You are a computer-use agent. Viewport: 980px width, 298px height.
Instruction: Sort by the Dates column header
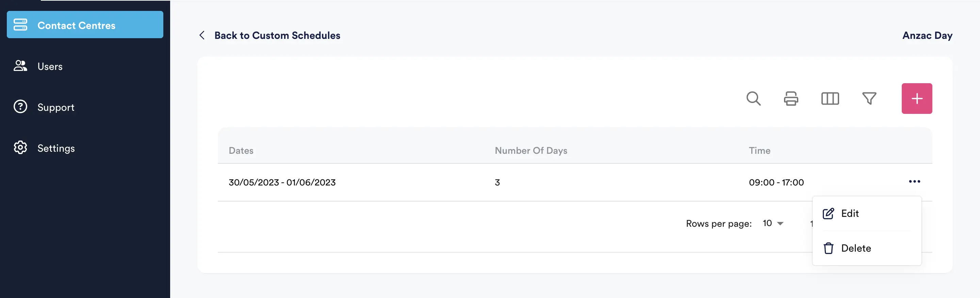tap(241, 150)
